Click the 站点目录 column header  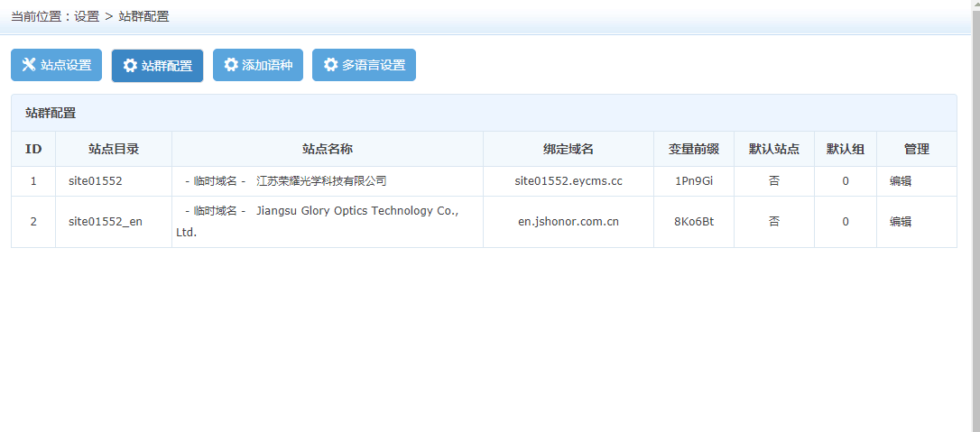click(x=114, y=149)
